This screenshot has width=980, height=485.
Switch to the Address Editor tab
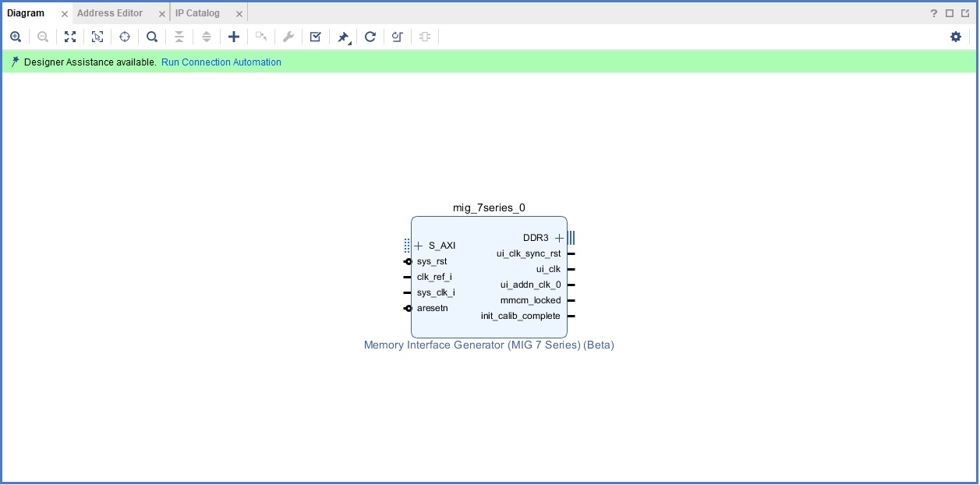(x=110, y=13)
